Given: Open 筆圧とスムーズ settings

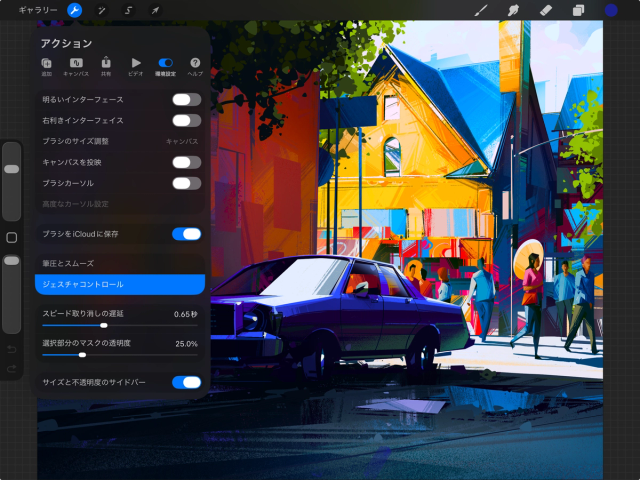Looking at the screenshot, I should tap(120, 264).
